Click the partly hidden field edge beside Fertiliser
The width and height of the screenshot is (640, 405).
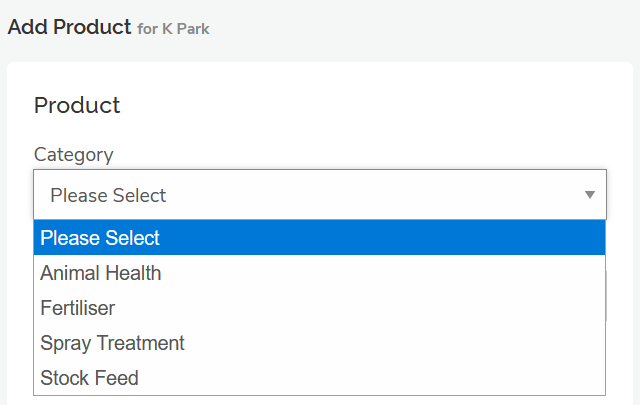607,300
